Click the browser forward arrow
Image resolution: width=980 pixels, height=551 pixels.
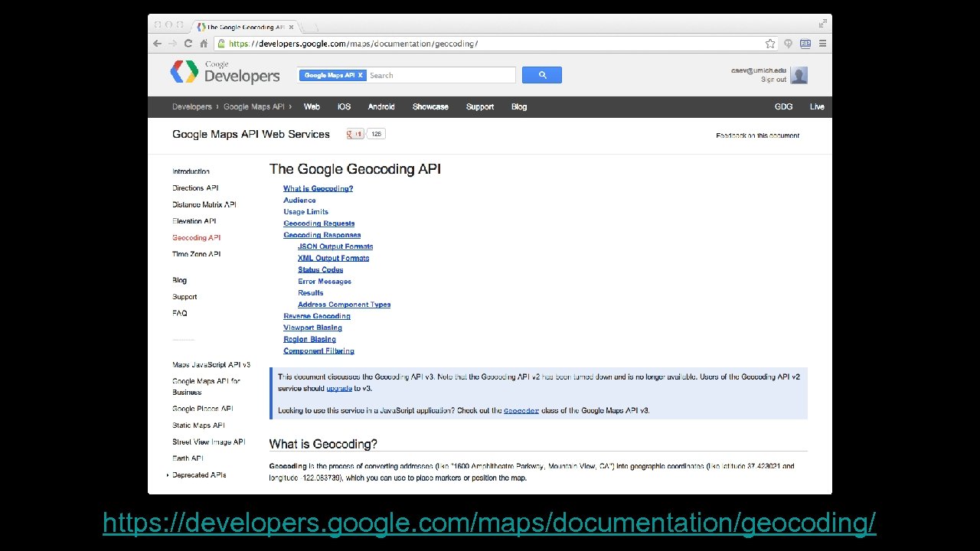click(172, 44)
